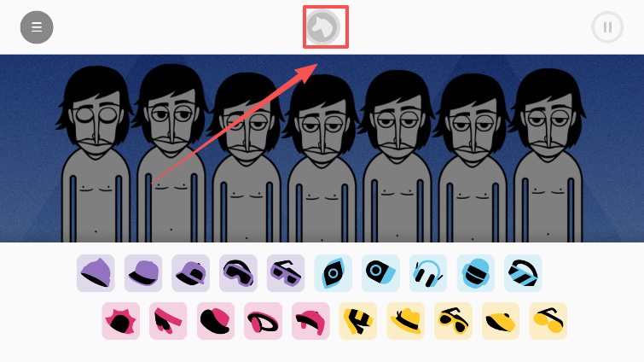Select the purple ski goggles icon

pyautogui.click(x=238, y=273)
